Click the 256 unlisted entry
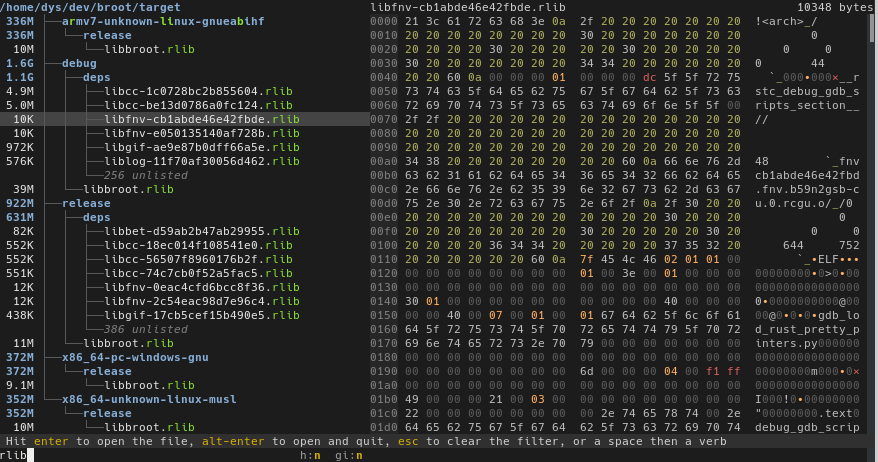Viewport: 878px width, 462px height. tap(146, 175)
